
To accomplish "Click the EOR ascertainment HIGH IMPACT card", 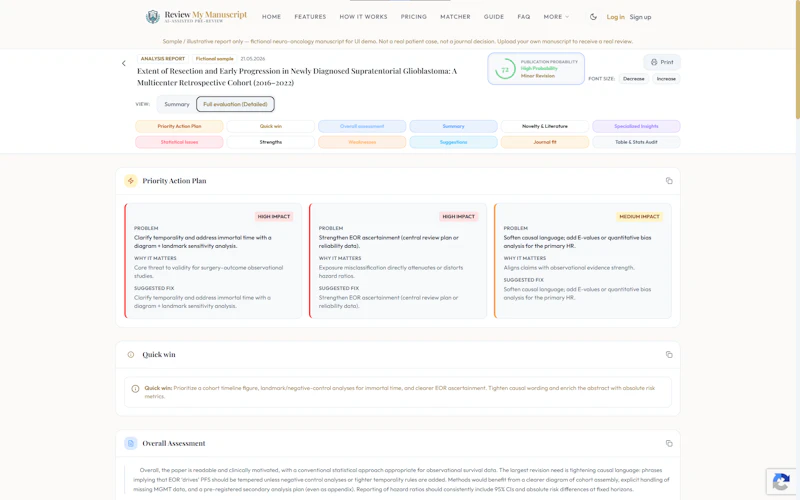I will [x=397, y=261].
